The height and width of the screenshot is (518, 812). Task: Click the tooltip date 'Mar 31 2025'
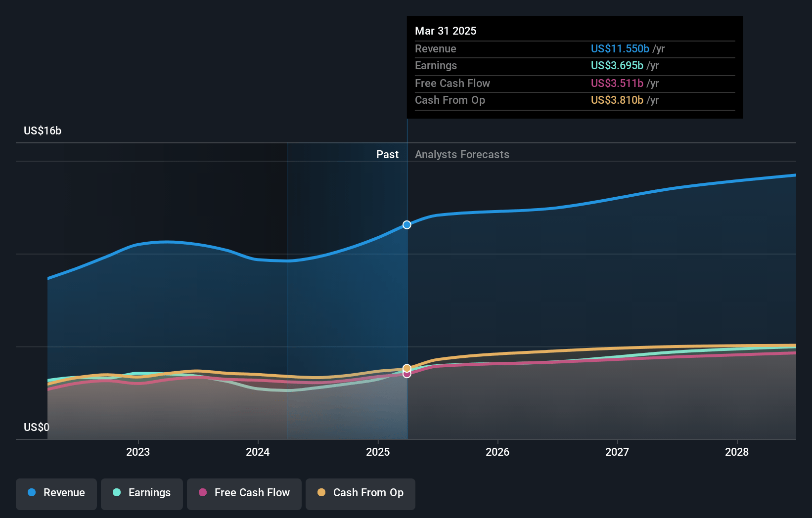[446, 31]
